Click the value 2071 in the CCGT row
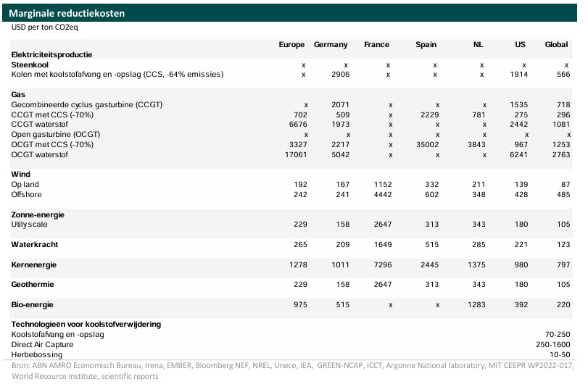The height and width of the screenshot is (384, 588). pyautogui.click(x=340, y=104)
